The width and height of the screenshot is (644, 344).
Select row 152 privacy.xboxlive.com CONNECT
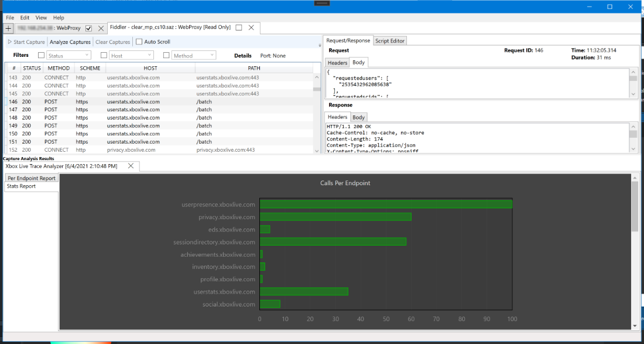[160, 150]
